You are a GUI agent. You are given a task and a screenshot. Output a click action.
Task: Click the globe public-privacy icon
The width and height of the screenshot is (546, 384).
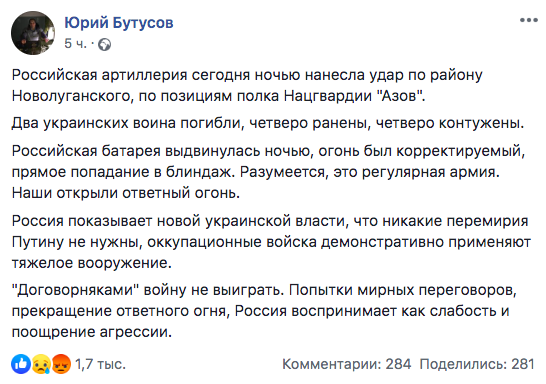104,45
